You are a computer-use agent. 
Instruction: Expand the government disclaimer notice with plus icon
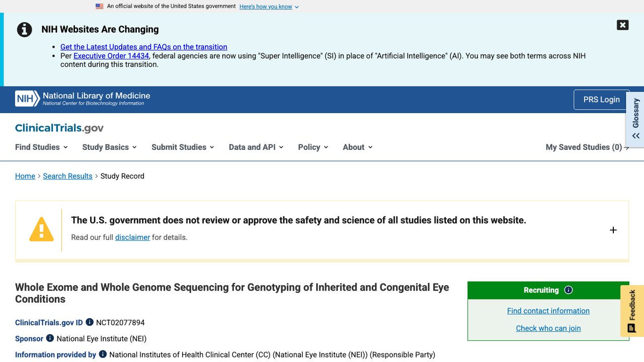tap(613, 230)
